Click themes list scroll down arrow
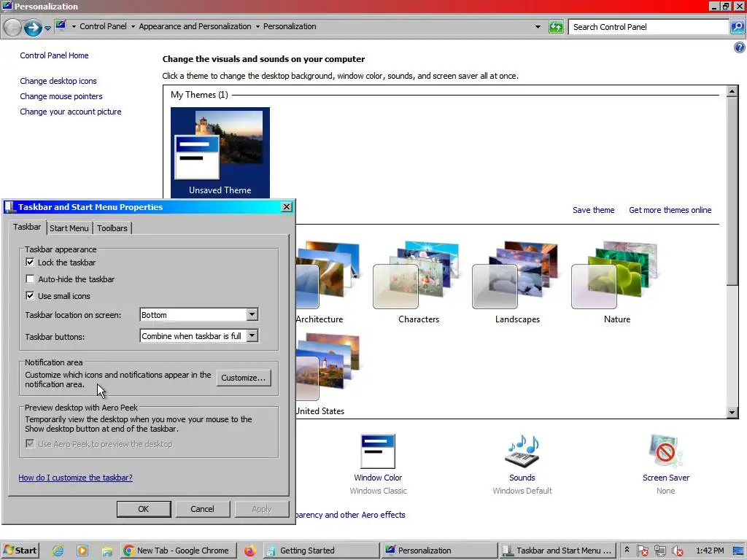Screen dimensions: 747x560 [732, 413]
